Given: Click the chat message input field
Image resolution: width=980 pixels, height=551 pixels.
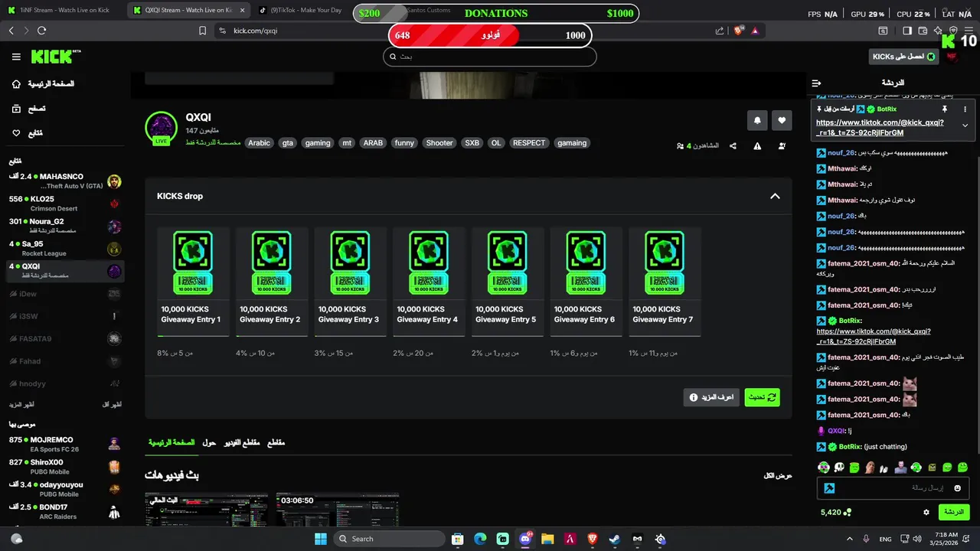Looking at the screenshot, I should click(x=893, y=488).
